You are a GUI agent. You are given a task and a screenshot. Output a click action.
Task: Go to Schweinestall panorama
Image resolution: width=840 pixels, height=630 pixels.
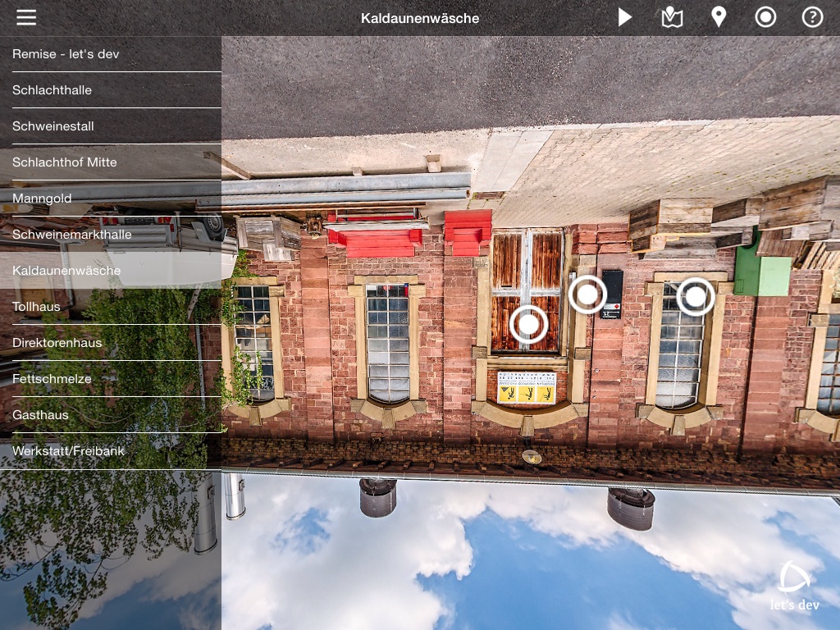[111, 126]
